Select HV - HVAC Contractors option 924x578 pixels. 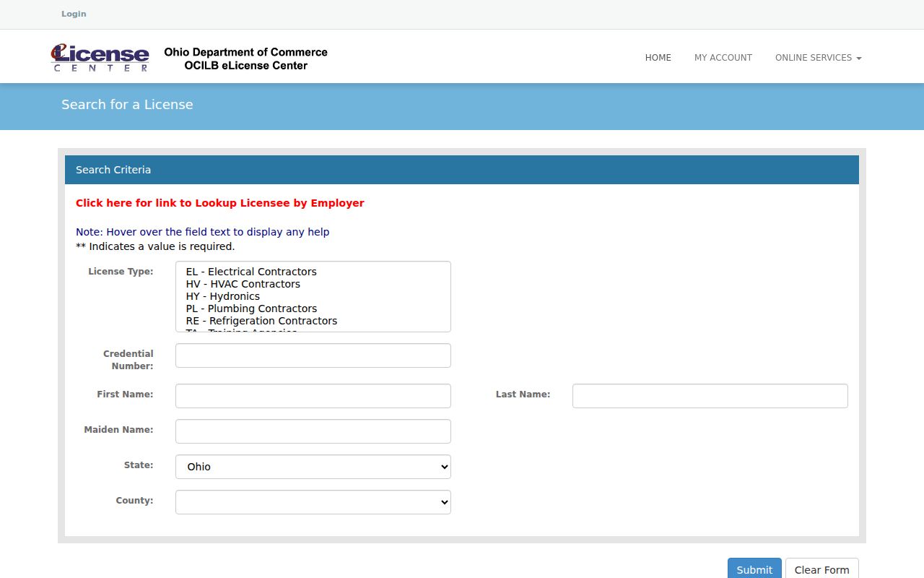pos(313,284)
